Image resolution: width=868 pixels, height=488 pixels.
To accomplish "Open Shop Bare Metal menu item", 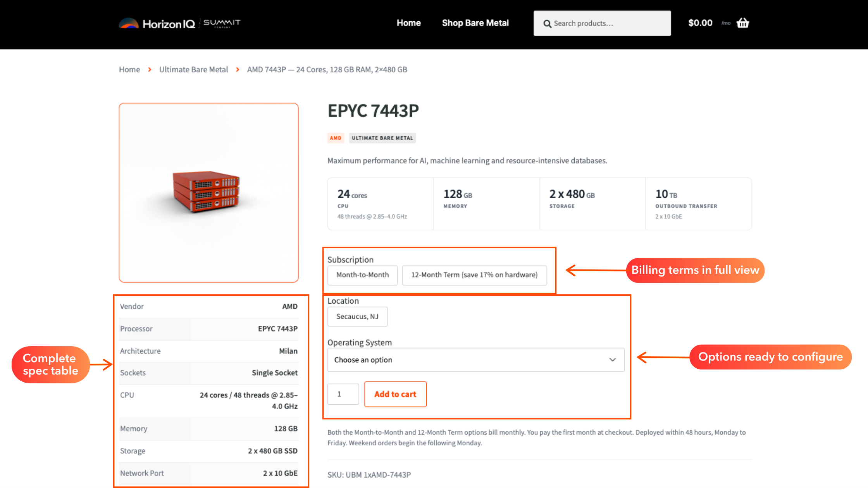I will [x=475, y=23].
